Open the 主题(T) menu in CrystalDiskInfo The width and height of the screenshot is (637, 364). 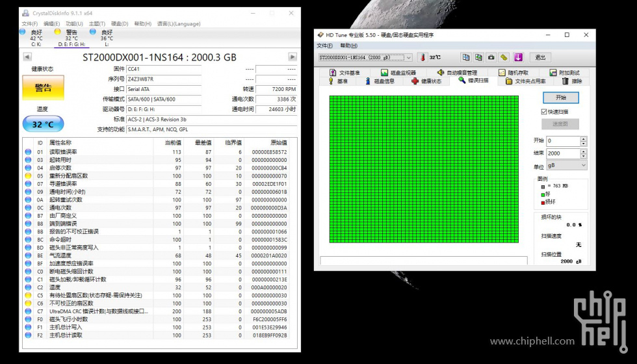pyautogui.click(x=97, y=24)
